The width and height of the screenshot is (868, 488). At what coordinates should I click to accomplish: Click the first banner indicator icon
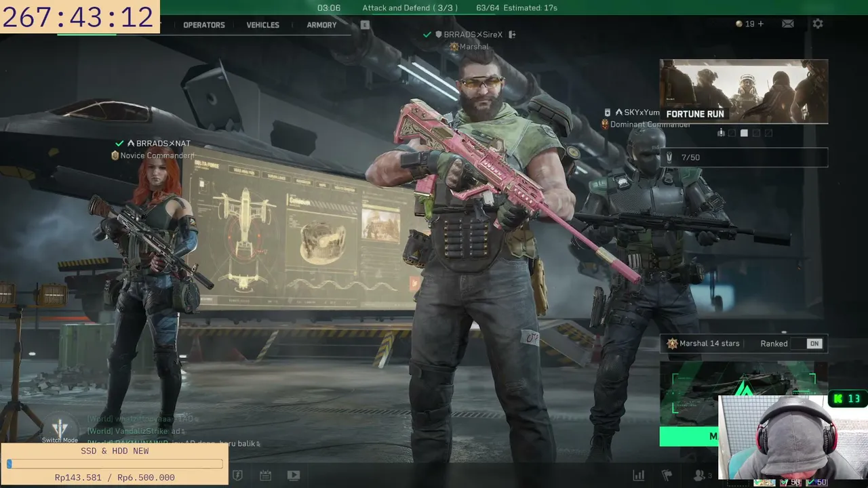[721, 133]
